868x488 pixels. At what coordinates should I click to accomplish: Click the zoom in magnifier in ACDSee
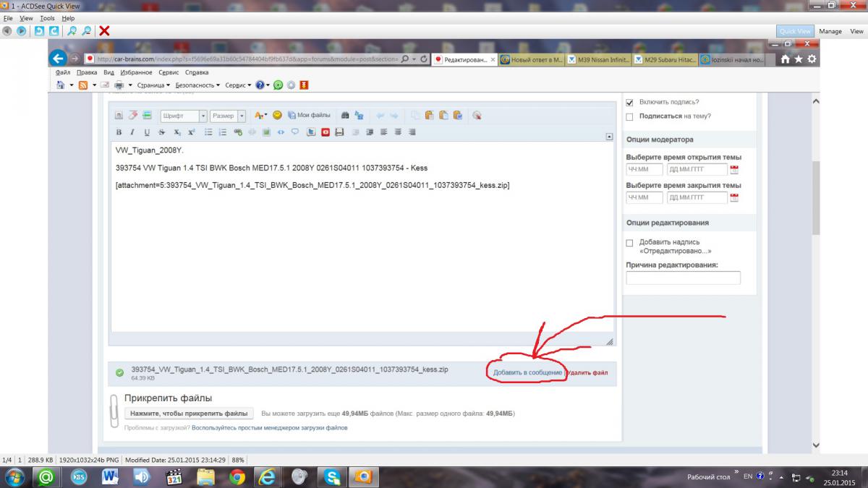72,30
